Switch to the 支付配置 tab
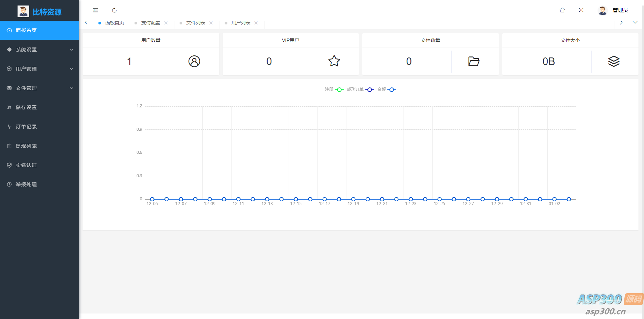Screen dimensions: 644x319 pyautogui.click(x=151, y=23)
